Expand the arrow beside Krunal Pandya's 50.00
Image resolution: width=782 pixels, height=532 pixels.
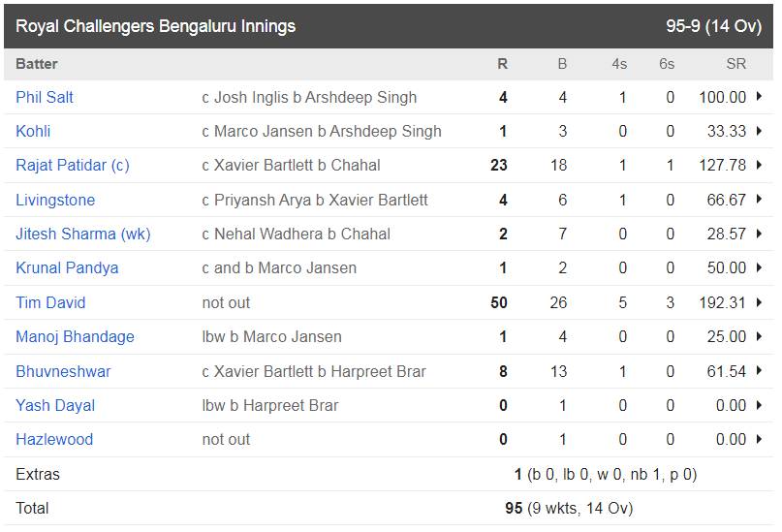[x=759, y=267]
